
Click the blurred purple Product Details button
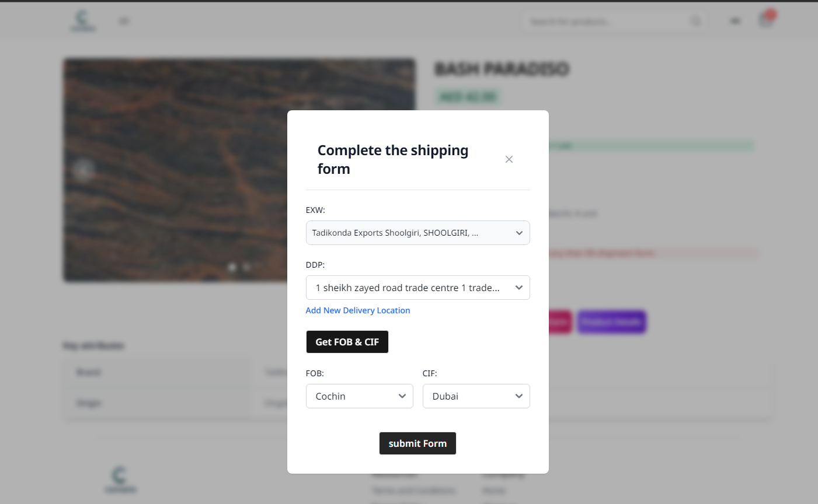[x=611, y=321]
